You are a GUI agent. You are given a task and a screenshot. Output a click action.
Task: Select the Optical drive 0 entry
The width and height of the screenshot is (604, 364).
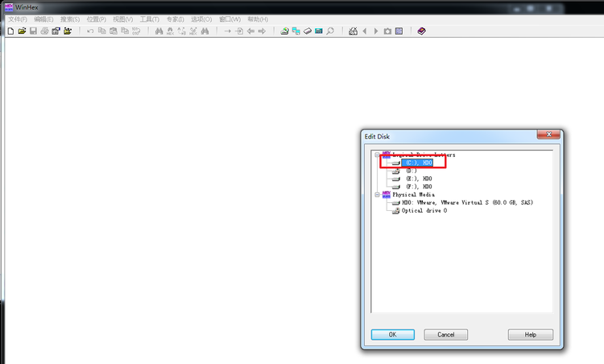click(x=424, y=211)
